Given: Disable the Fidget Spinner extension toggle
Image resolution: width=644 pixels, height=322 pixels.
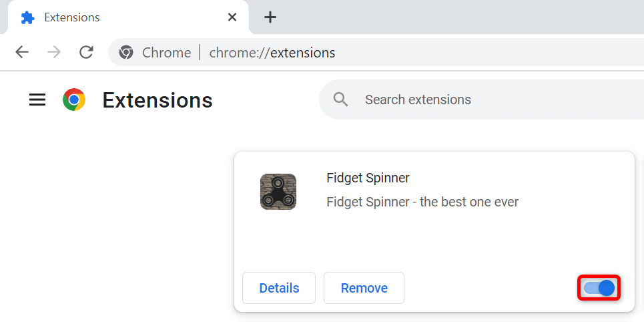Looking at the screenshot, I should pos(599,288).
